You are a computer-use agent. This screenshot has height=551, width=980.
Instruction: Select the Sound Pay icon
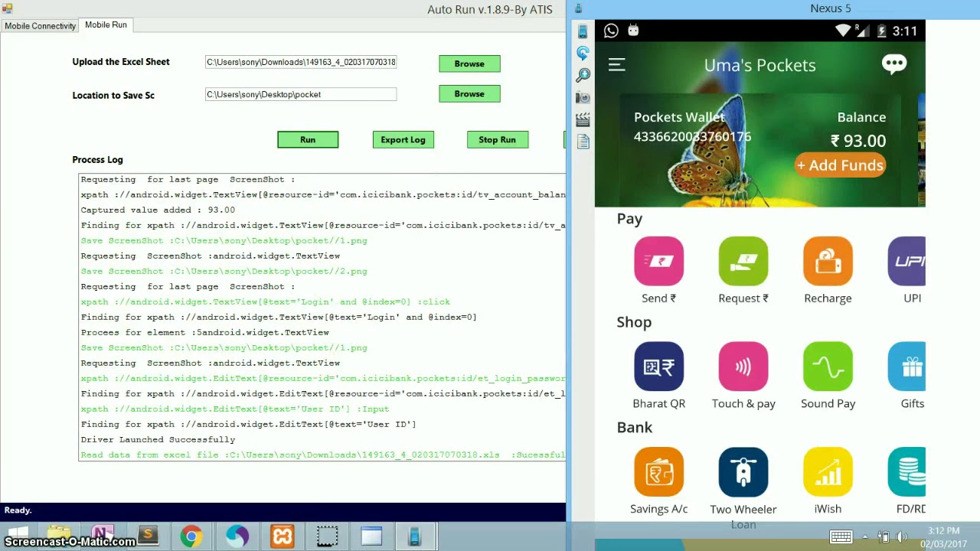click(828, 367)
